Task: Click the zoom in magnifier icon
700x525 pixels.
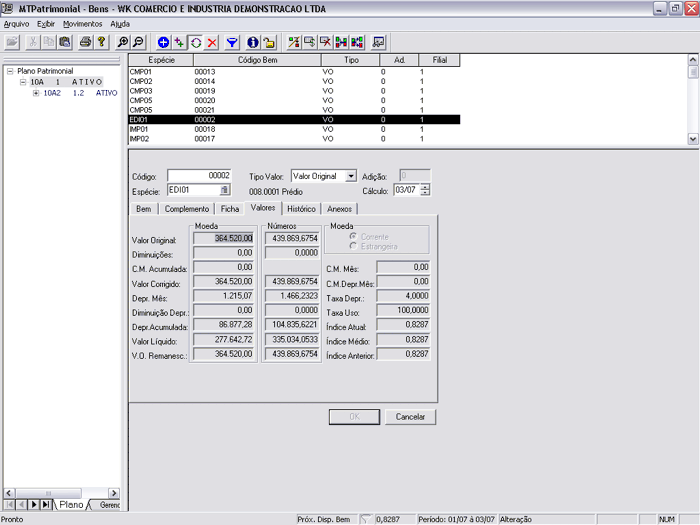Action: [x=123, y=42]
